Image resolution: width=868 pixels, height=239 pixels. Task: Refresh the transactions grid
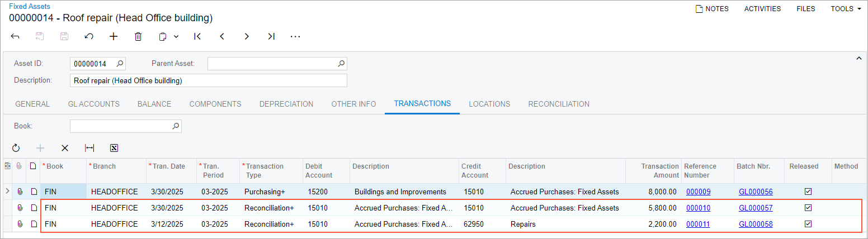[x=16, y=148]
